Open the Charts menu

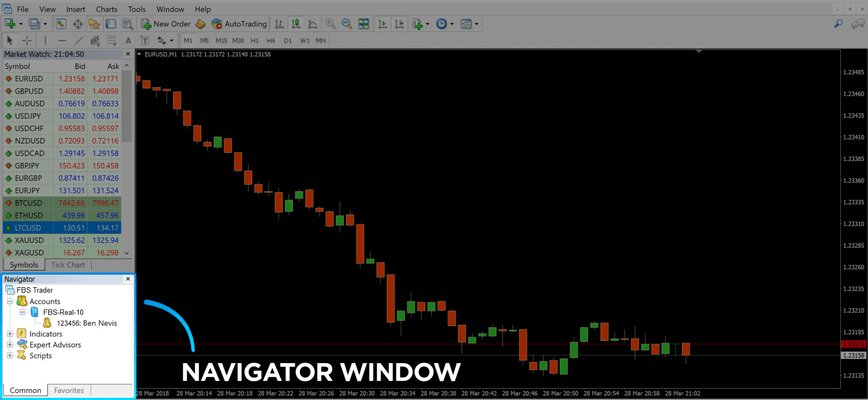106,9
